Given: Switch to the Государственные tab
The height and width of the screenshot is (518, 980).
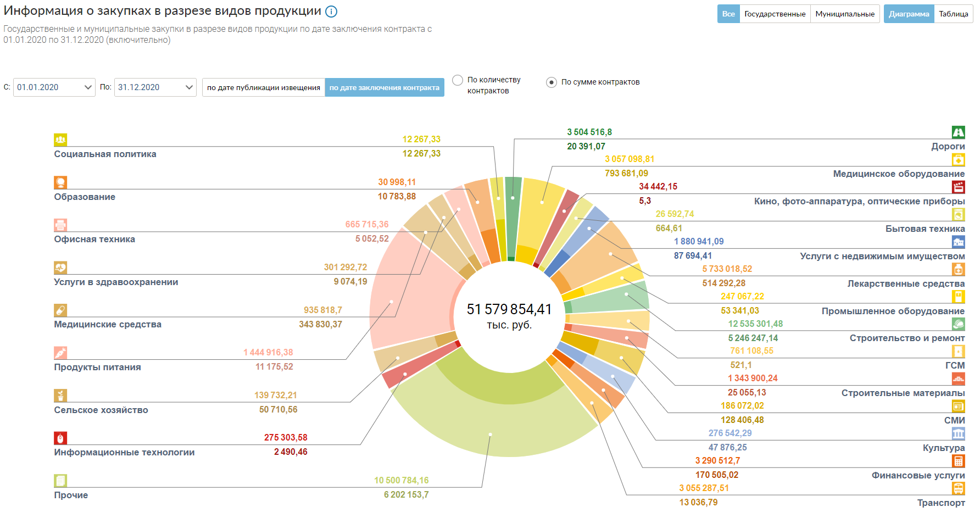Looking at the screenshot, I should tap(775, 14).
